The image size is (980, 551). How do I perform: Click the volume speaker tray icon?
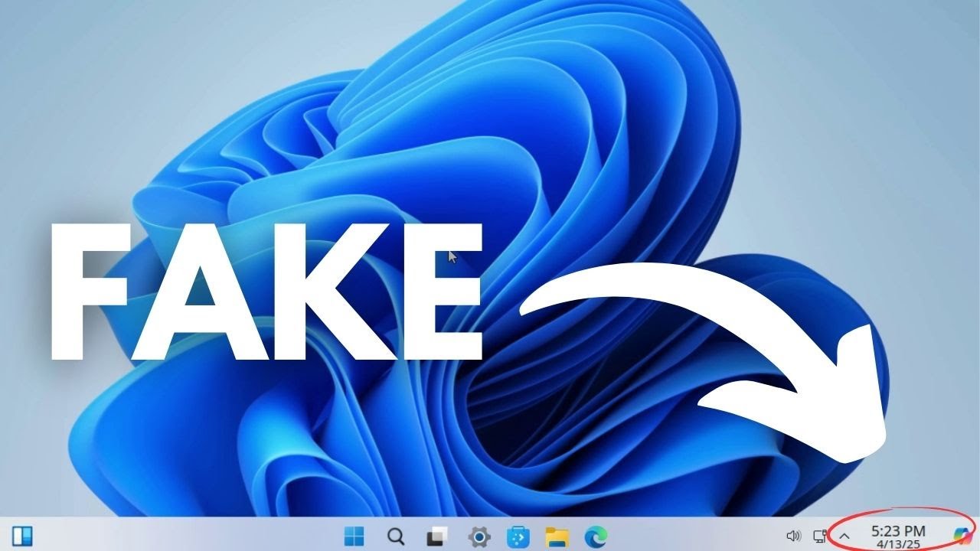(x=793, y=536)
